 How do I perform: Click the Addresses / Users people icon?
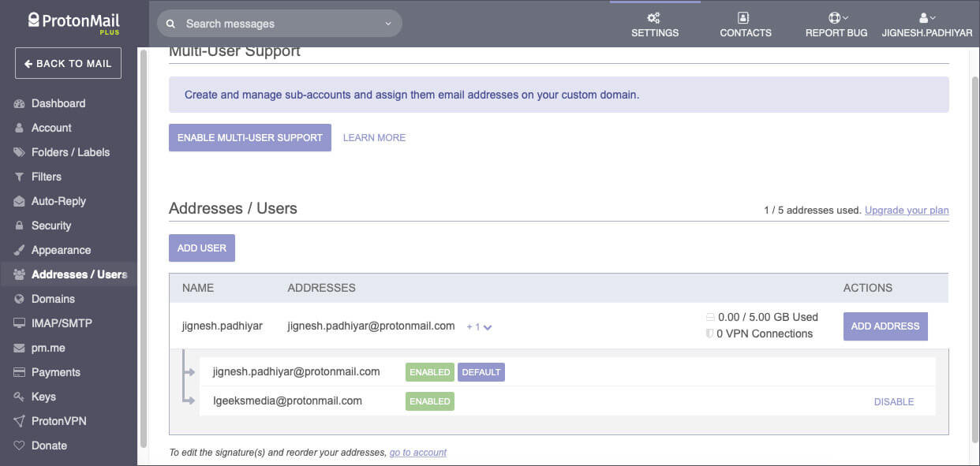click(x=20, y=274)
